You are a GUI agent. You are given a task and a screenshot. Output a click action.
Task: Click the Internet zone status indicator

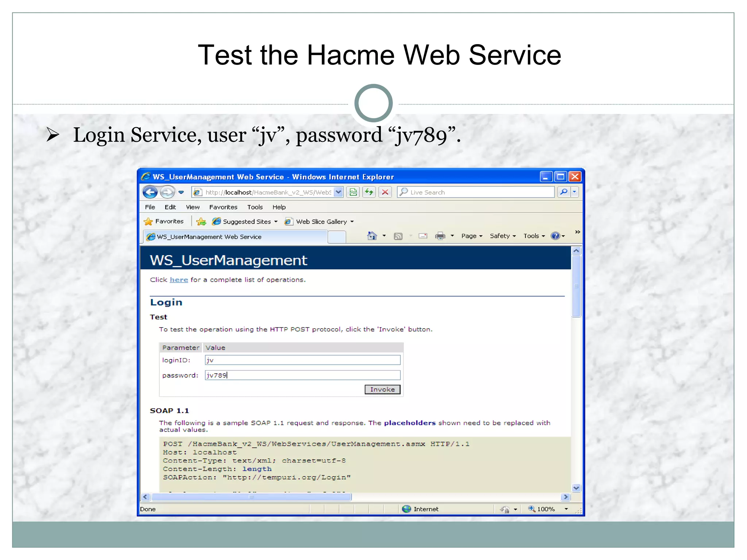420,509
